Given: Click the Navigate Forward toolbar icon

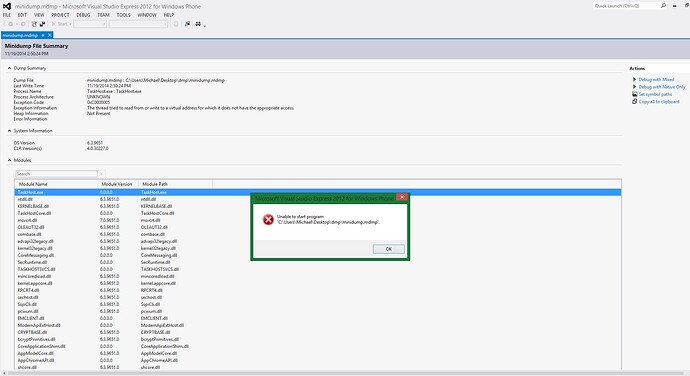Looking at the screenshot, I should tap(23, 24).
